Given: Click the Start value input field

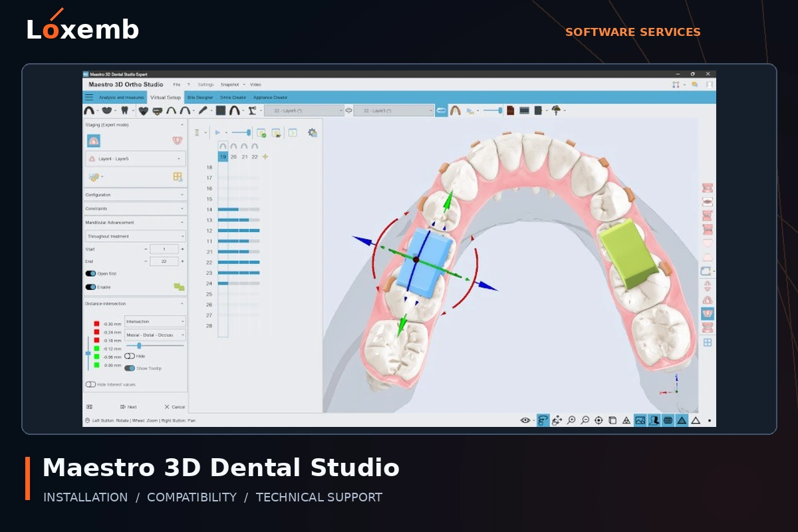Looking at the screenshot, I should pyautogui.click(x=164, y=249).
